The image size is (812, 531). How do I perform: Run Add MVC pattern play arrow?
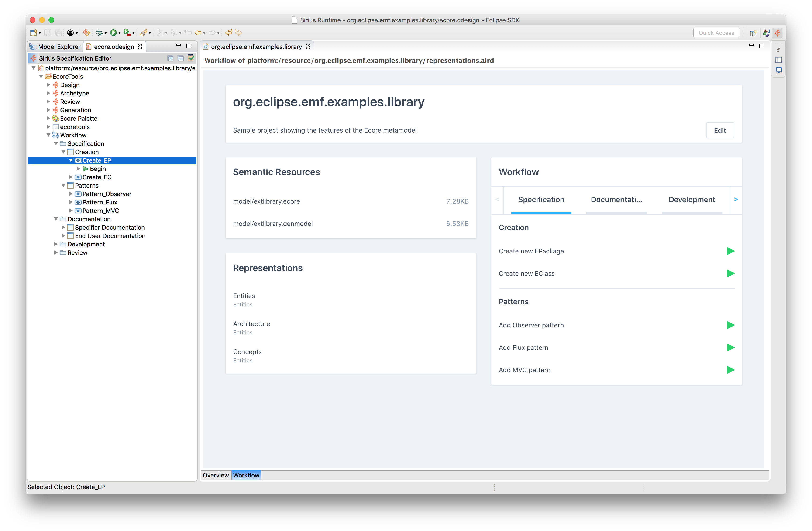(730, 370)
